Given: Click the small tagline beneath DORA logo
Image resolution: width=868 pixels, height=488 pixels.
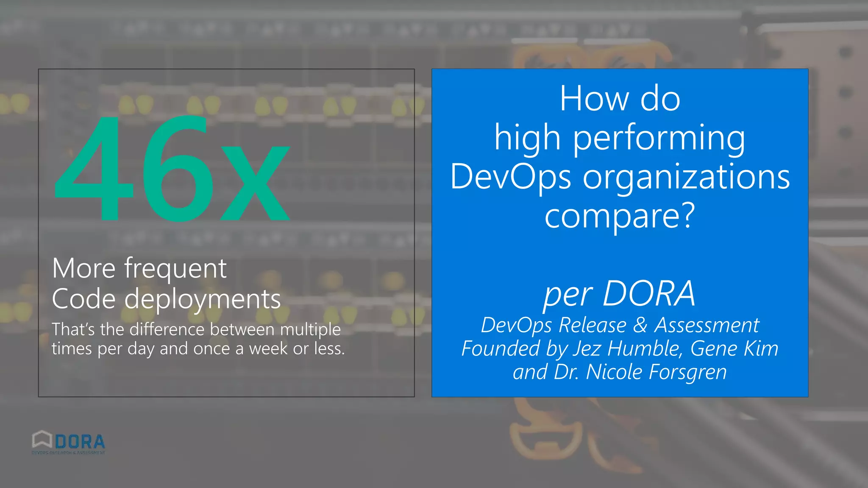Looking at the screenshot, I should pyautogui.click(x=68, y=453).
